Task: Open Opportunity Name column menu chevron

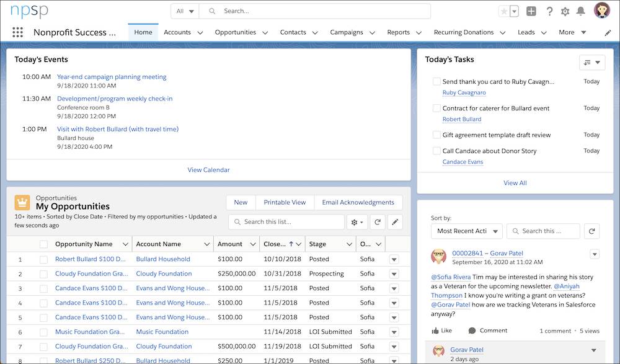Action: coord(125,244)
